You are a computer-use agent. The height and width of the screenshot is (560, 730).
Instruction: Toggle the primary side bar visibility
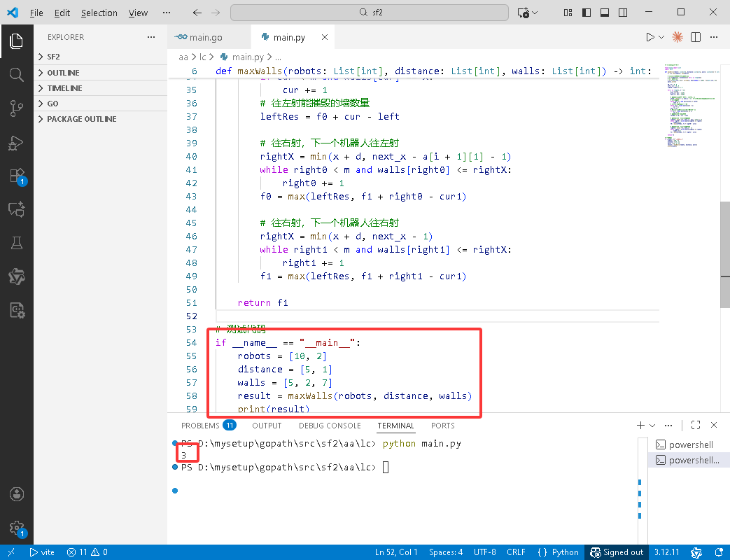tap(587, 13)
